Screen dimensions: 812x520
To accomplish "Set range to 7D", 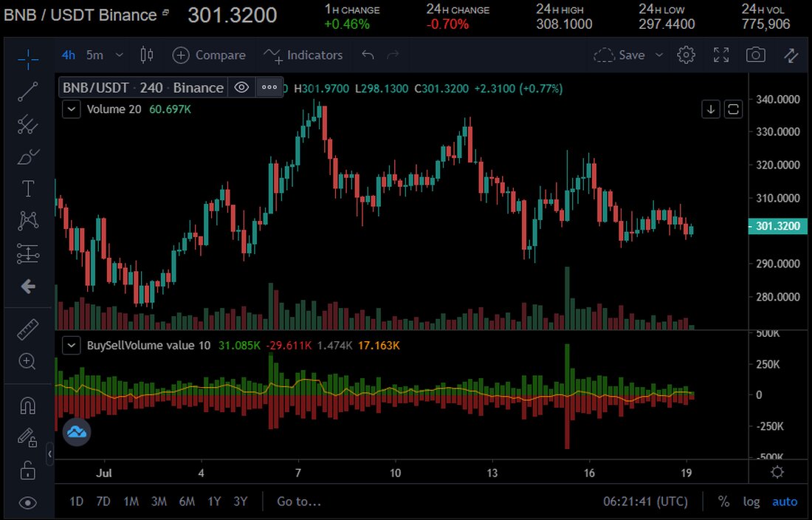I will coord(103,502).
